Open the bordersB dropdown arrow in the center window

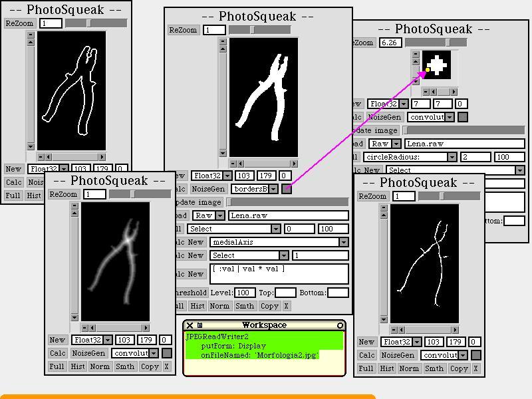(273, 189)
